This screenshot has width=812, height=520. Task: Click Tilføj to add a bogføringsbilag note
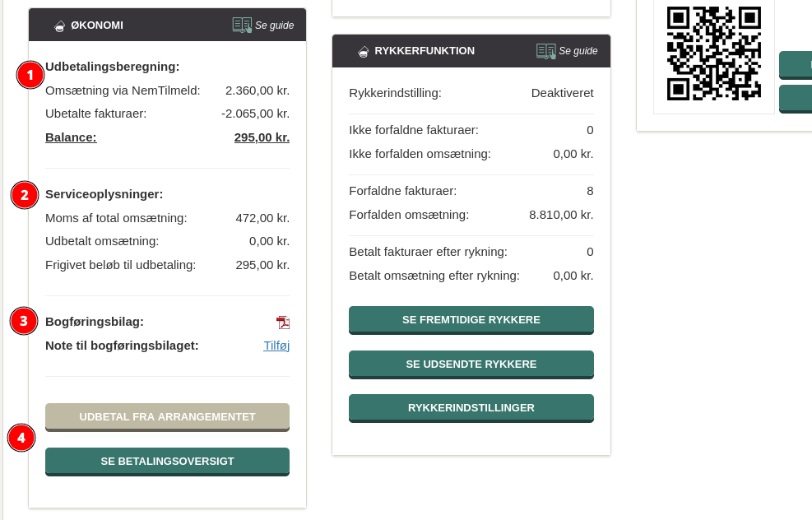[x=276, y=346]
